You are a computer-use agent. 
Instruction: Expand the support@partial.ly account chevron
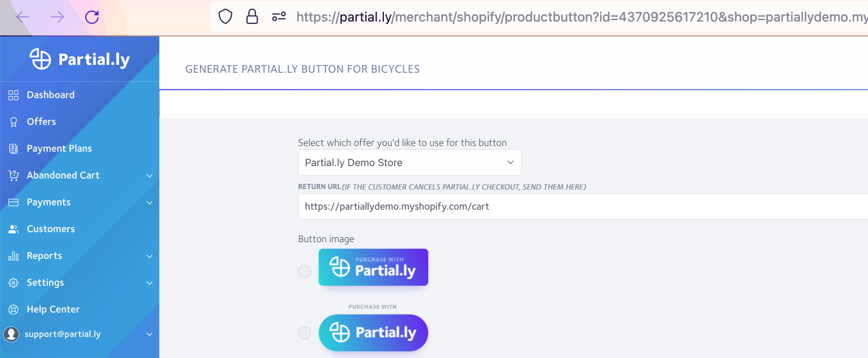pos(149,334)
